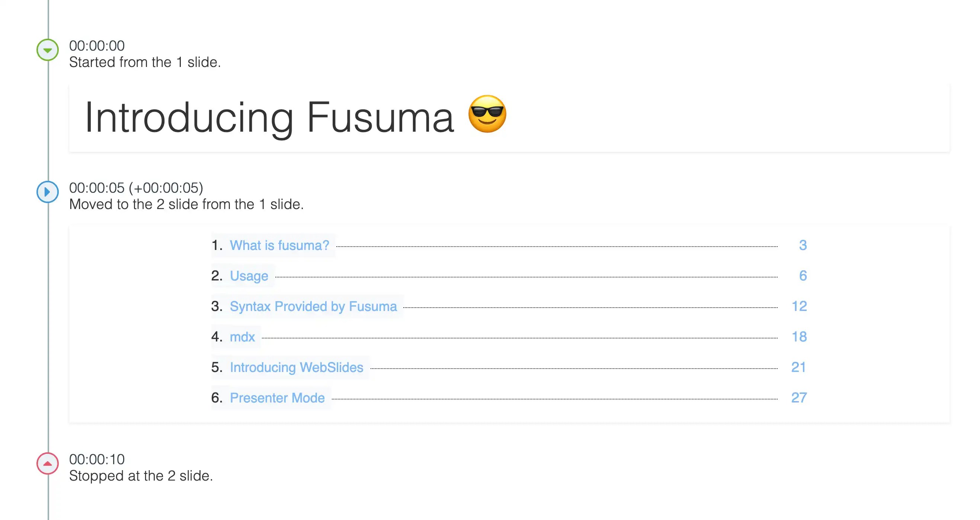Viewport: 980px width, 520px height.
Task: Click page number 18 next to mdx
Action: (x=799, y=337)
